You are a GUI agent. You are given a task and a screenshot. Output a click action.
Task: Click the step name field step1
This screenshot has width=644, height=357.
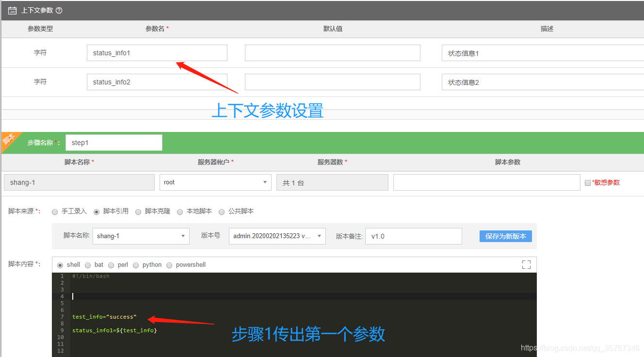click(x=114, y=143)
